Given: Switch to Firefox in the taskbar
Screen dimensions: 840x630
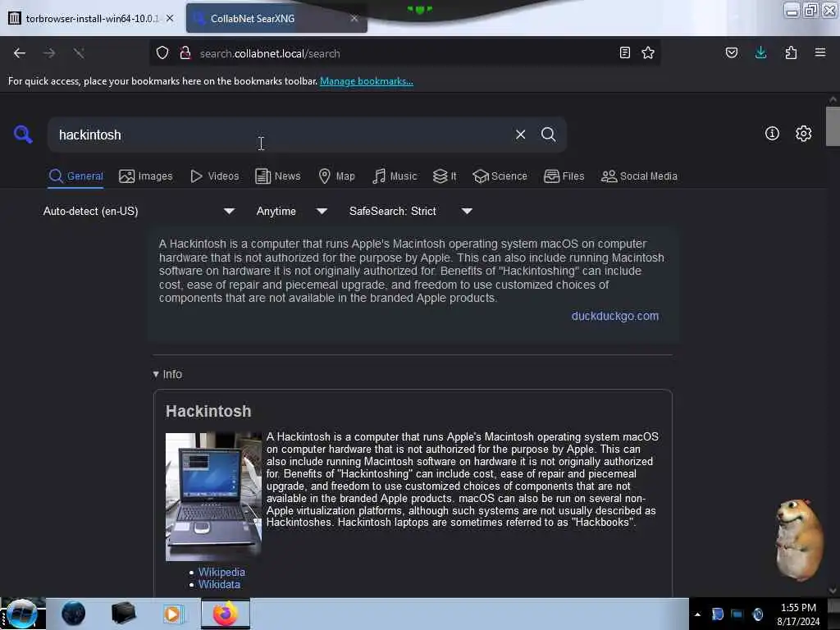Looking at the screenshot, I should (x=226, y=614).
